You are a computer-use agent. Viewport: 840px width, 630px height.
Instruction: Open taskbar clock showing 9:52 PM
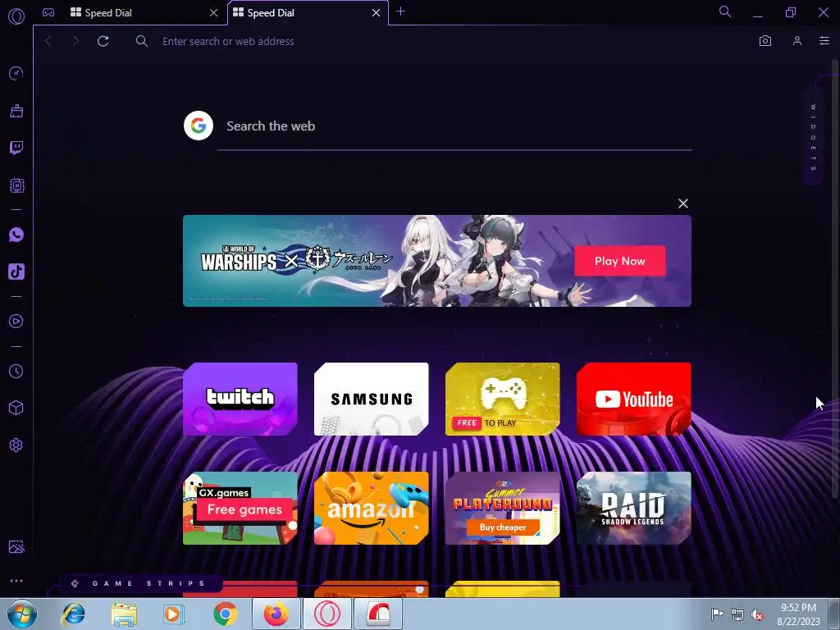pyautogui.click(x=798, y=614)
